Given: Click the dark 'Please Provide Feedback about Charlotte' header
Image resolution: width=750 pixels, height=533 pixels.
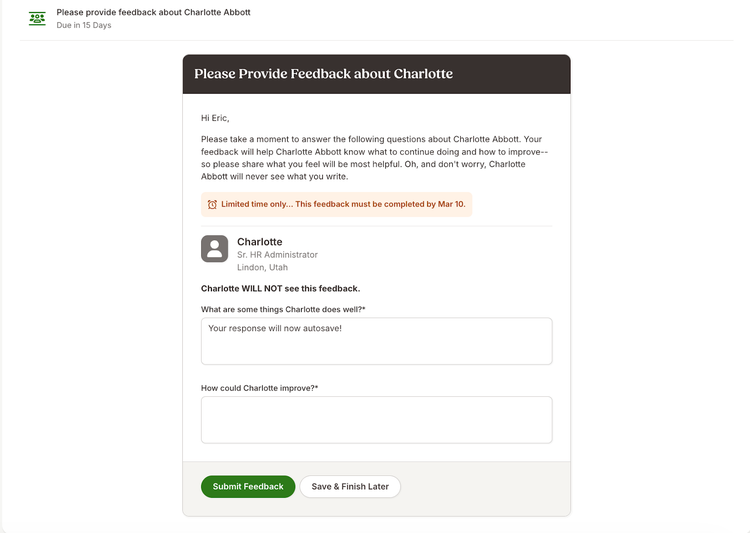Looking at the screenshot, I should coord(376,74).
